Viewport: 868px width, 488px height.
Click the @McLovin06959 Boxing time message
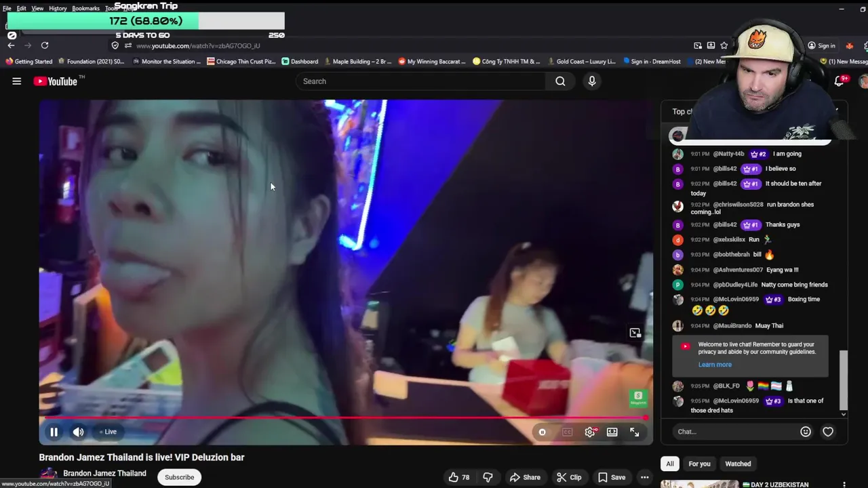click(749, 304)
